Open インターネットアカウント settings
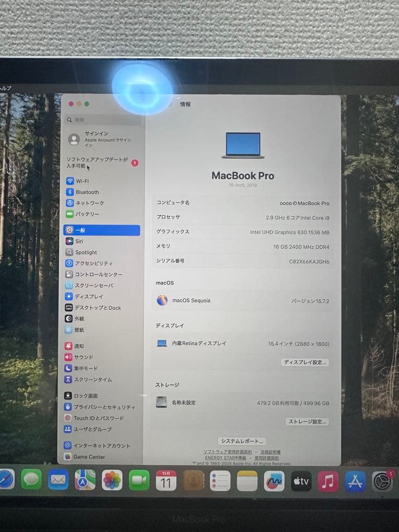The height and width of the screenshot is (532, 399). [97, 445]
